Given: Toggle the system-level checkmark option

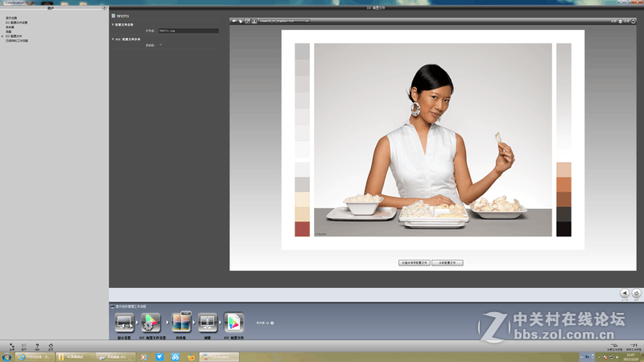Looking at the screenshot, I should click(x=160, y=45).
